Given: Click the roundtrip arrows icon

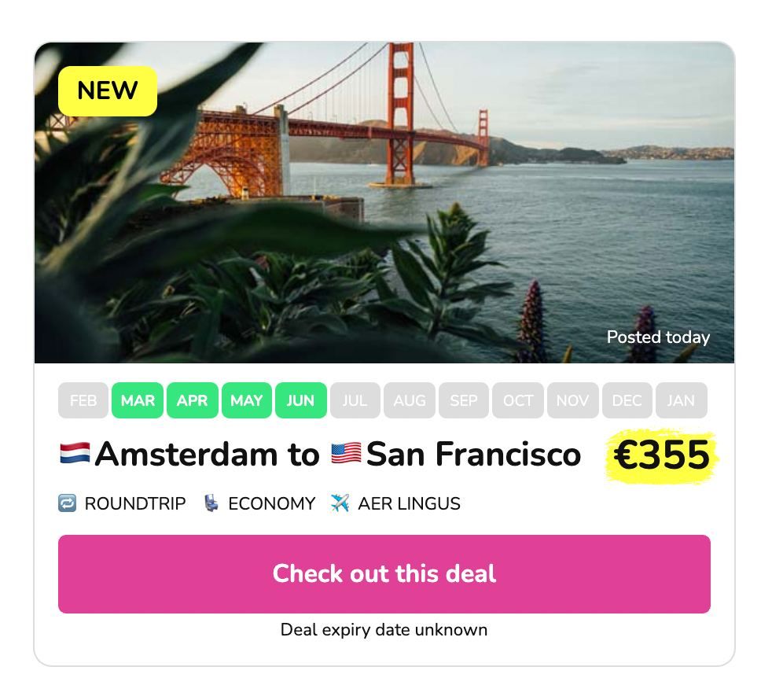Looking at the screenshot, I should (x=68, y=503).
